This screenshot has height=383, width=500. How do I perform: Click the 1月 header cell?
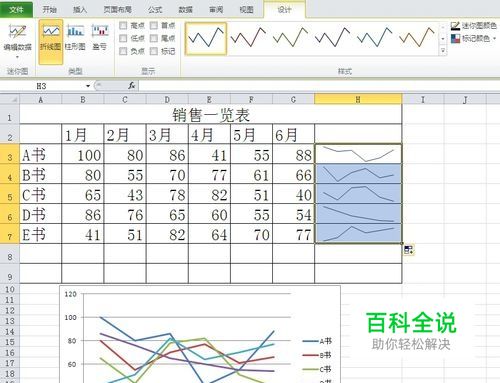[83, 134]
